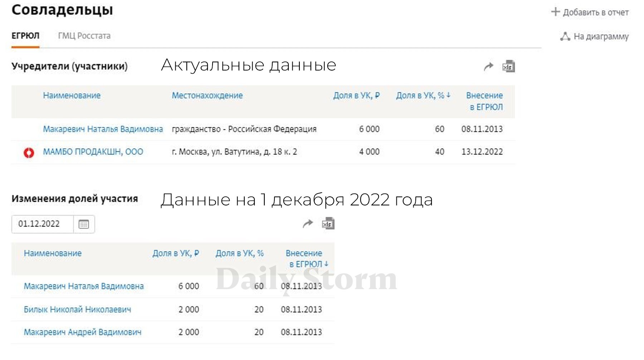
Task: Click share arrow icon in Учредители section
Action: coord(488,67)
